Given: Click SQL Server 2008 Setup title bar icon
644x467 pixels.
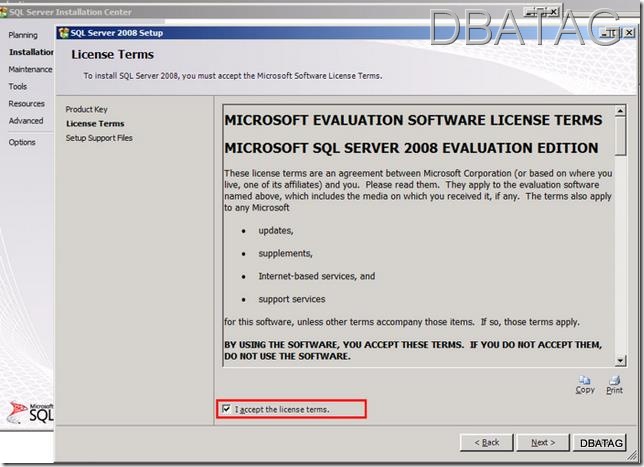Looking at the screenshot, I should pyautogui.click(x=63, y=33).
